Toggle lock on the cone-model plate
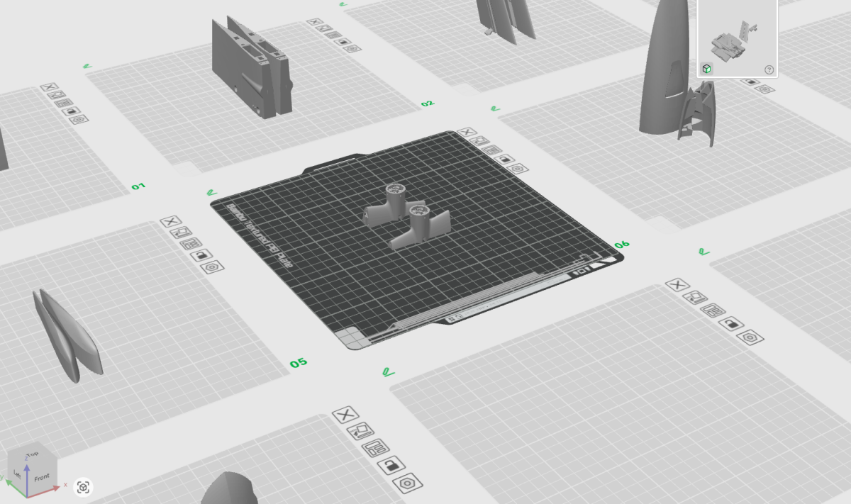The height and width of the screenshot is (504, 851). click(x=750, y=82)
